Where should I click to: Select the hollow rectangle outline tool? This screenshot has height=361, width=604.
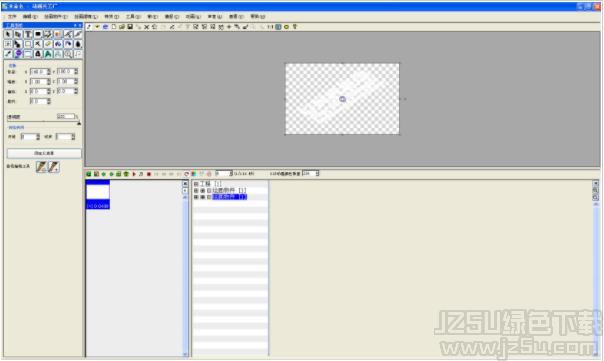pos(28,44)
